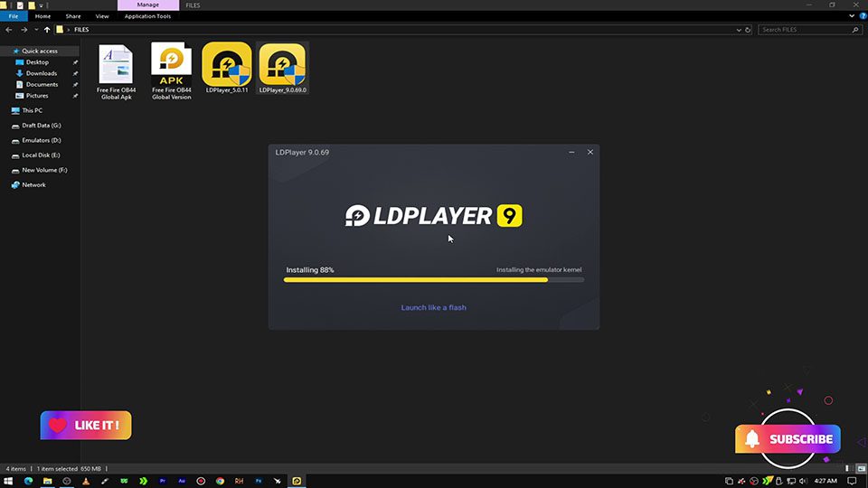868x488 pixels.
Task: Open the Share ribbon tab
Action: tap(73, 16)
